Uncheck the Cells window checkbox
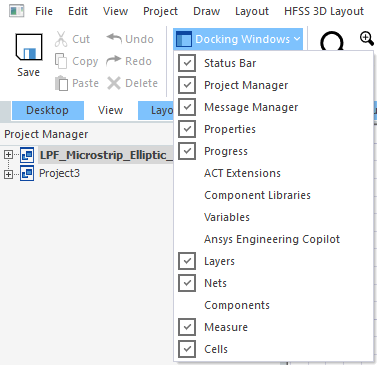The width and height of the screenshot is (377, 365). point(187,349)
